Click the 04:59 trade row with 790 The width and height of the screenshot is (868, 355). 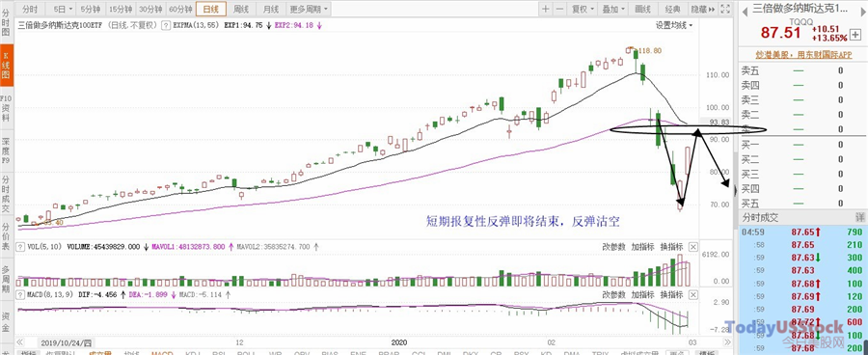coord(802,232)
